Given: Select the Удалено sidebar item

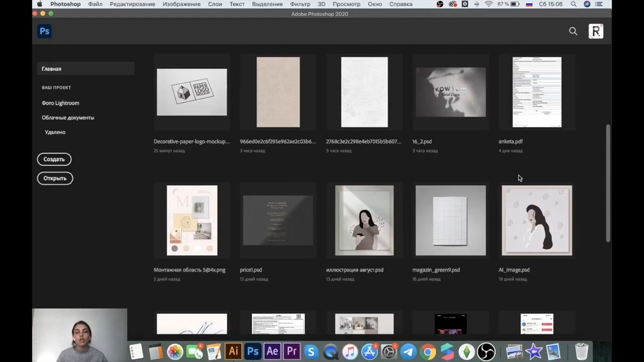Looking at the screenshot, I should click(x=55, y=132).
